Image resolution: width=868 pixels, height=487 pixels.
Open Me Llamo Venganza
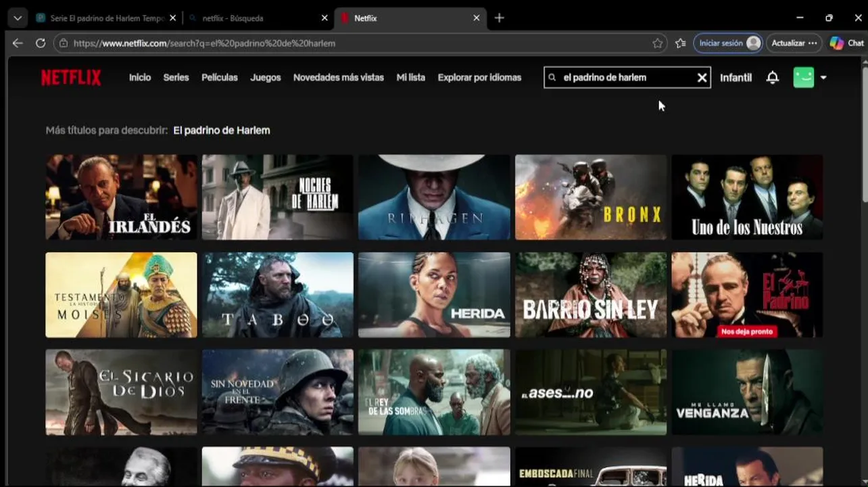click(x=747, y=392)
